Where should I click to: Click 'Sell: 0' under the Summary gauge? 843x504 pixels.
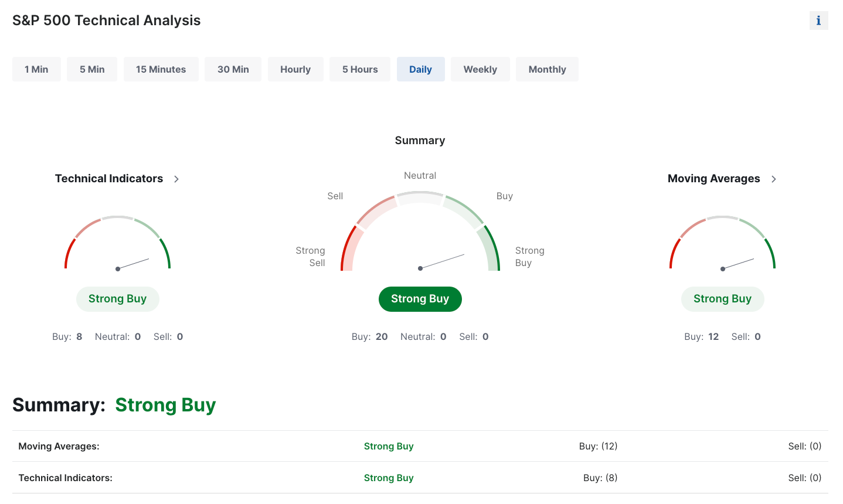coord(474,337)
